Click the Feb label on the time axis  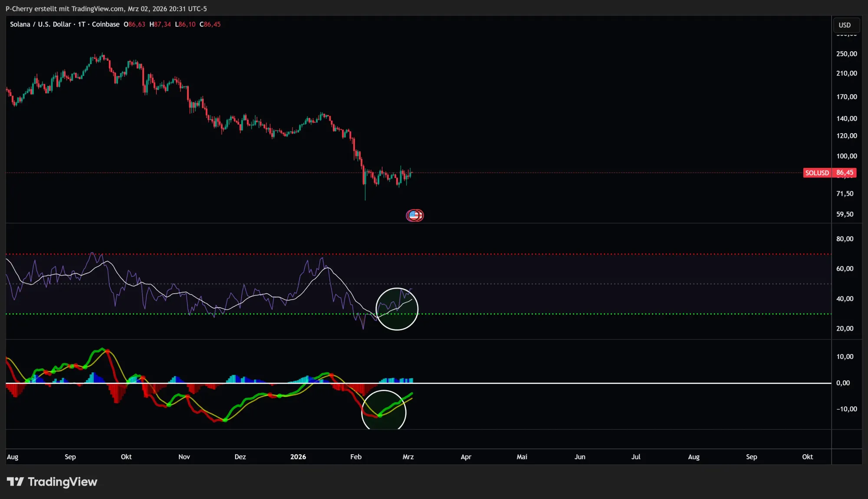(x=356, y=456)
